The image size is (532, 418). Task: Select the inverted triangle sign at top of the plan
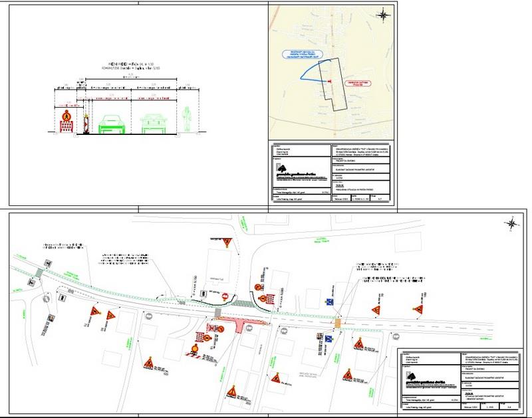coord(227,243)
